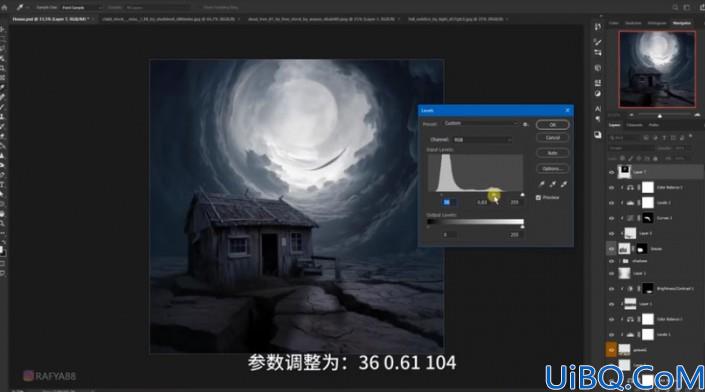This screenshot has width=705, height=392.
Task: Open the Sample Size dropdown
Action: 81,8
